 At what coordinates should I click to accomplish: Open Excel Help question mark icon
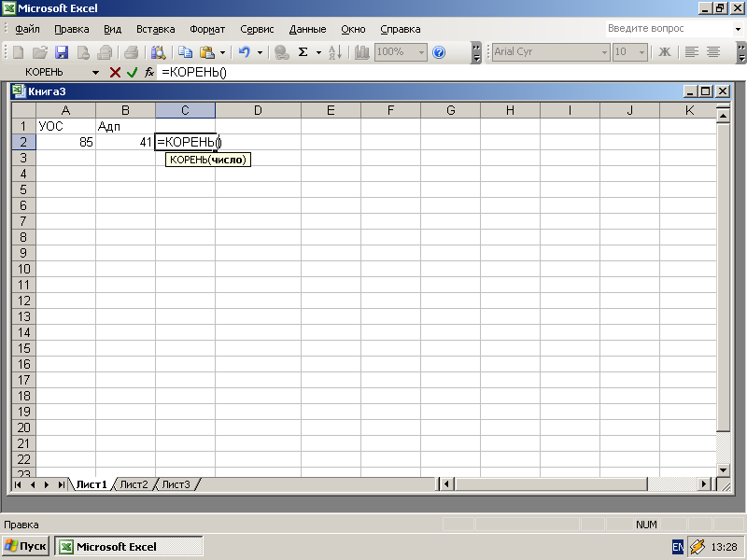click(439, 52)
